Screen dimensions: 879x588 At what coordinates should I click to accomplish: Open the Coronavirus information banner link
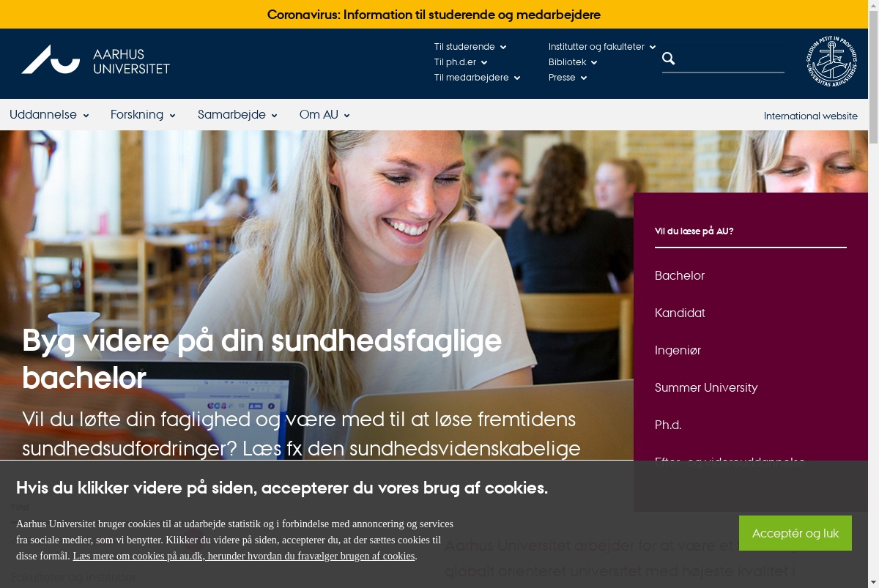(434, 15)
